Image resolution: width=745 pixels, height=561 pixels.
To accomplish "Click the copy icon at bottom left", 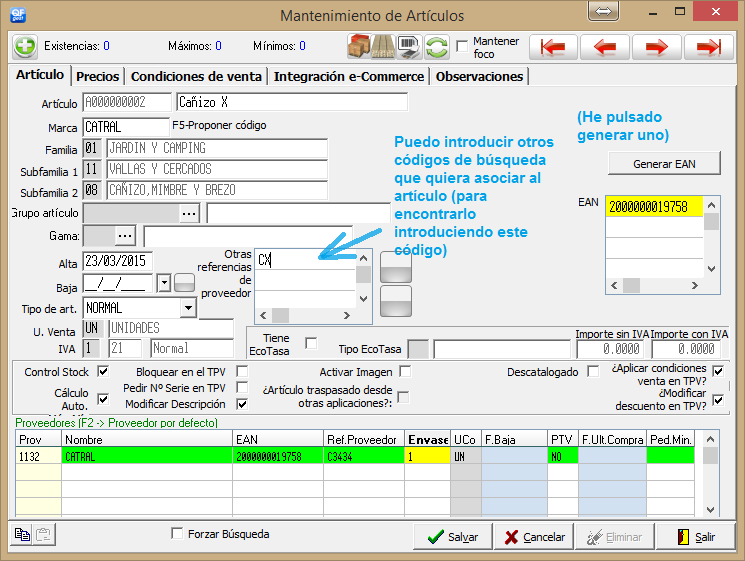I will (21, 534).
